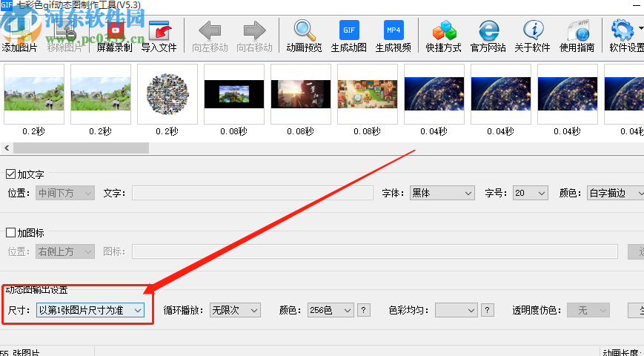Open Shortcuts (快捷方式) cubes icon
This screenshot has width=644, height=356.
444,36
